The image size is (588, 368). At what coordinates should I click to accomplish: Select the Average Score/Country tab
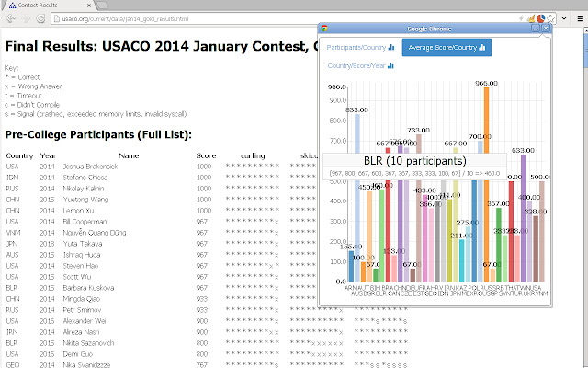point(447,47)
